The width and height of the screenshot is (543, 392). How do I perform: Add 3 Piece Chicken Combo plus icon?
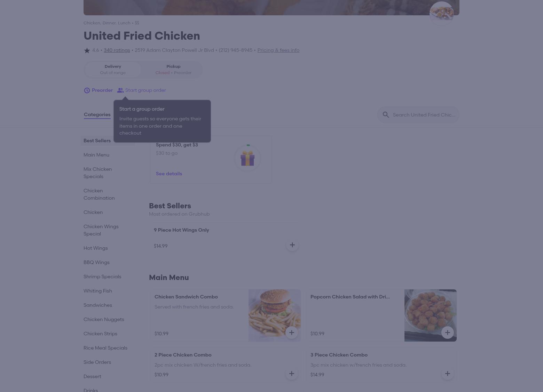point(447,374)
